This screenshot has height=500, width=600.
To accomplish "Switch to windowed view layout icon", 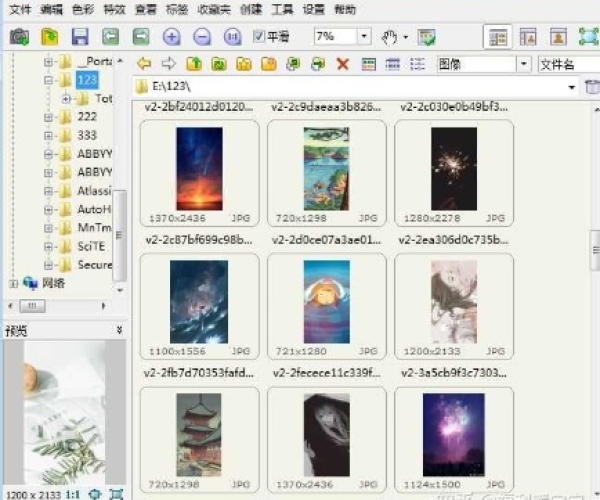I will tap(528, 37).
